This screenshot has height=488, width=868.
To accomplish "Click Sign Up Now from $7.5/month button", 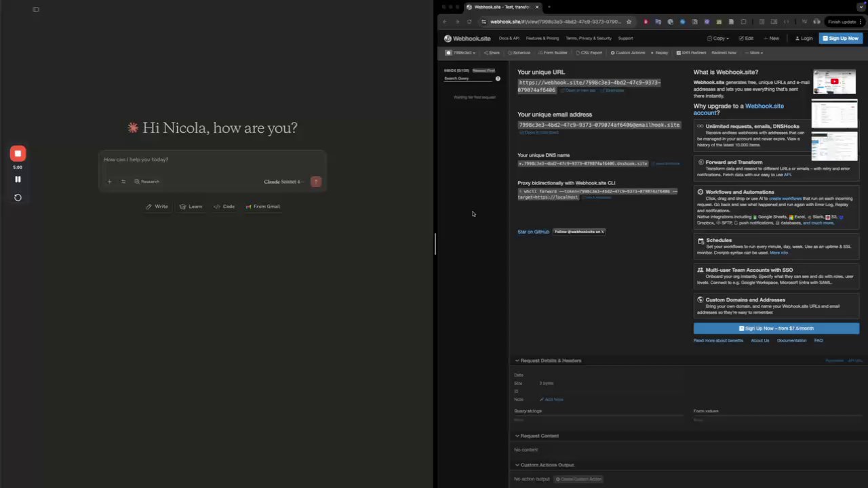I will tap(776, 329).
